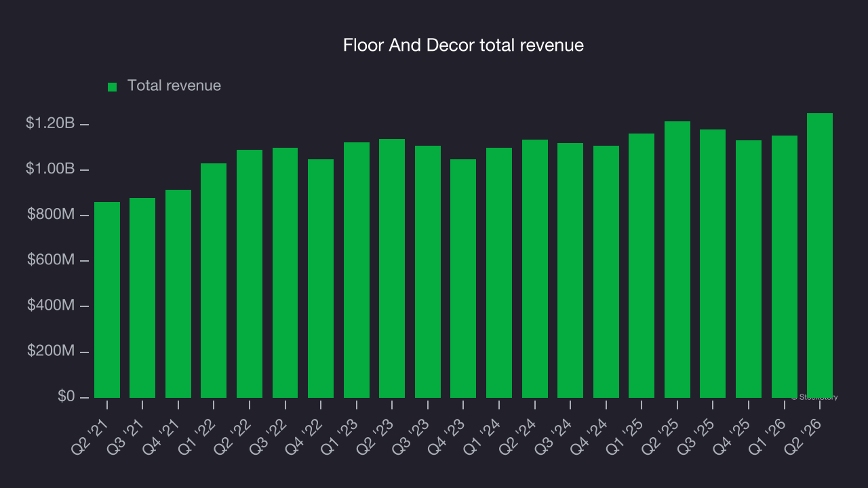The height and width of the screenshot is (488, 868).
Task: Click the "$200M" y-axis label
Action: coord(51,351)
